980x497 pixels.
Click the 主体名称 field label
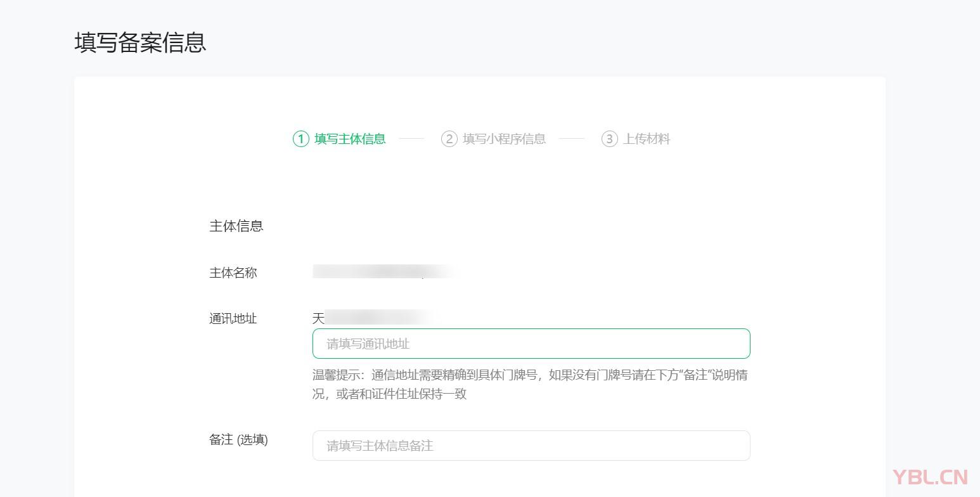233,273
